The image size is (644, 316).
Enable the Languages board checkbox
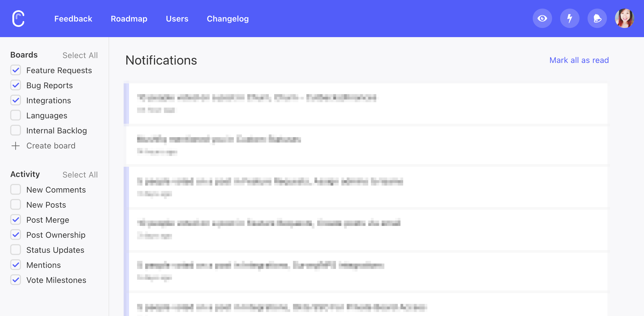16,115
